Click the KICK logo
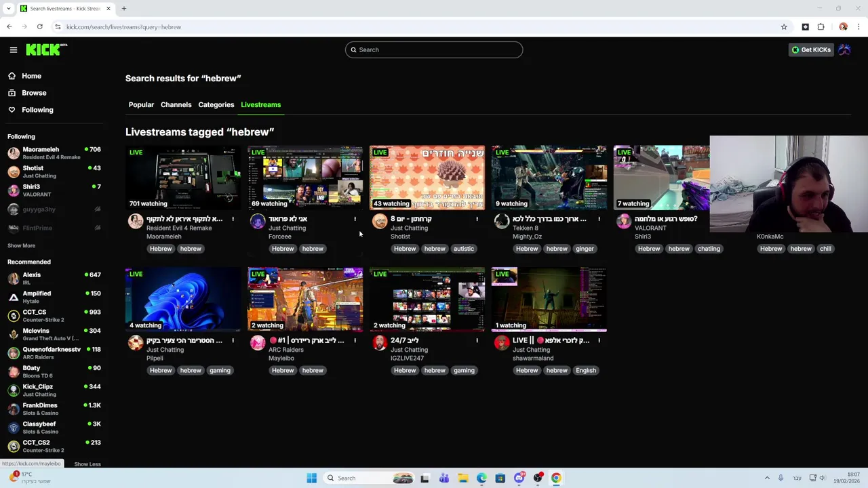 [x=46, y=49]
